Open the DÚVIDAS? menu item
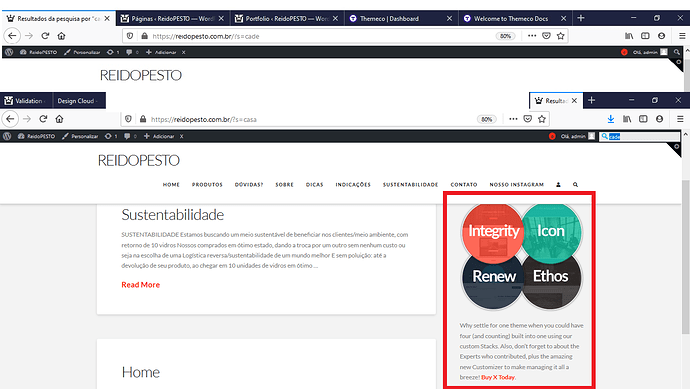The image size is (690, 389). click(249, 184)
